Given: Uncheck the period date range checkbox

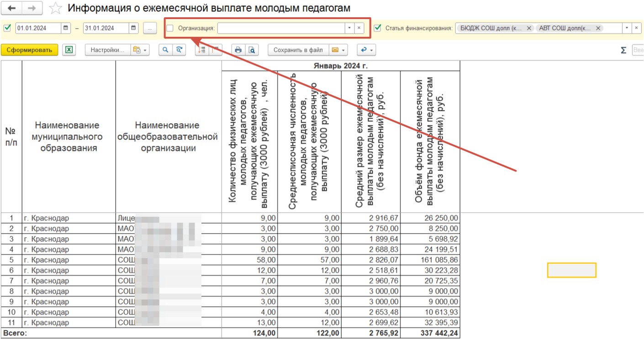Looking at the screenshot, I should tap(7, 28).
